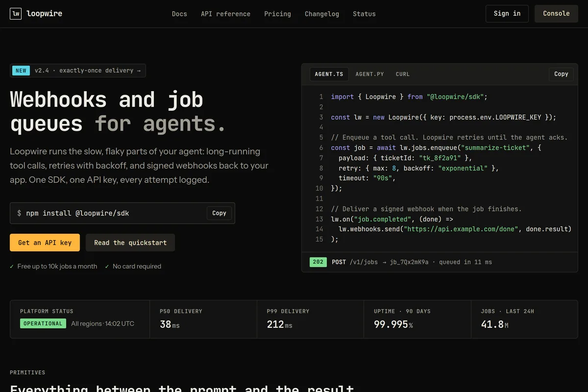Click the 99.995% uptime value
Viewport: 588px width, 392px height.
393,324
